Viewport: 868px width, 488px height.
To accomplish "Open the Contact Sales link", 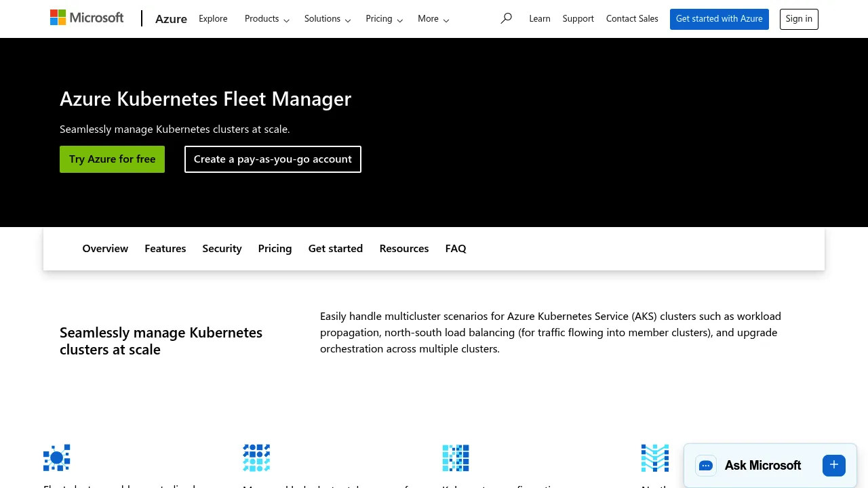I will 632,19.
